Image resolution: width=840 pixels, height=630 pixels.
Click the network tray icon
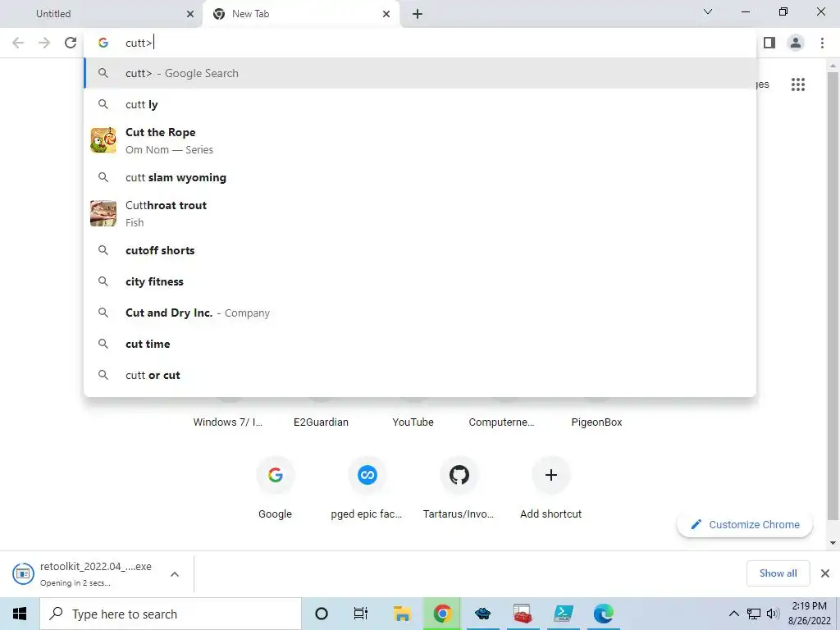coord(754,614)
